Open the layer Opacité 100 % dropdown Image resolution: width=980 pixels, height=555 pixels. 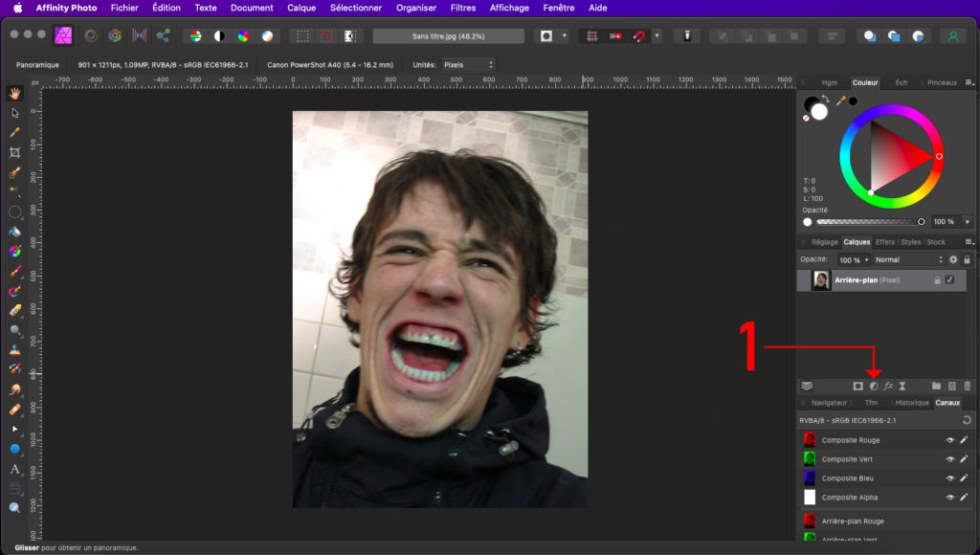(853, 260)
